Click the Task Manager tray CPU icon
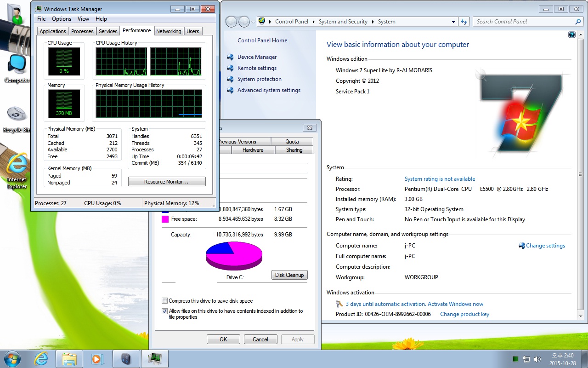Screen dimensions: 588x368 (515, 359)
